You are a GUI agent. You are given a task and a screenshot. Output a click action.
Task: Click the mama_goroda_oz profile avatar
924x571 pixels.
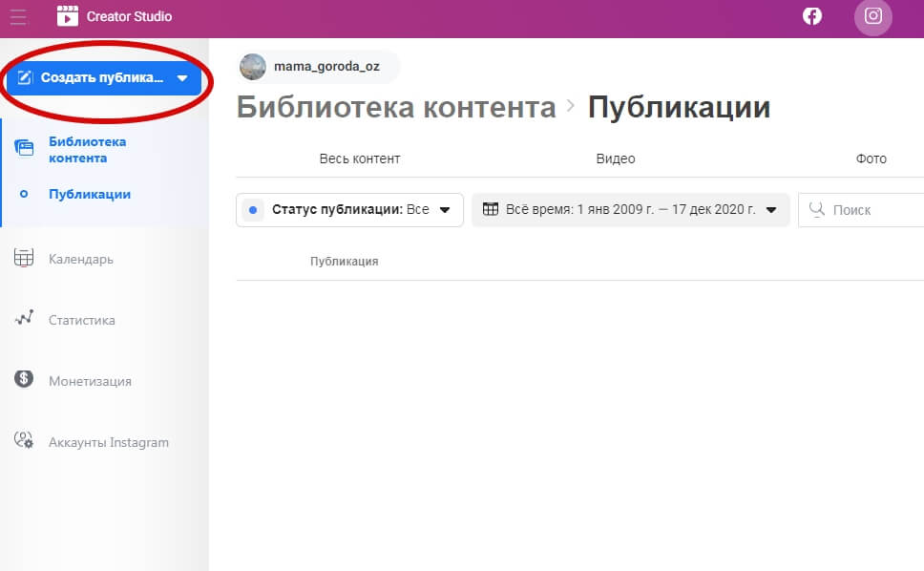click(x=253, y=67)
